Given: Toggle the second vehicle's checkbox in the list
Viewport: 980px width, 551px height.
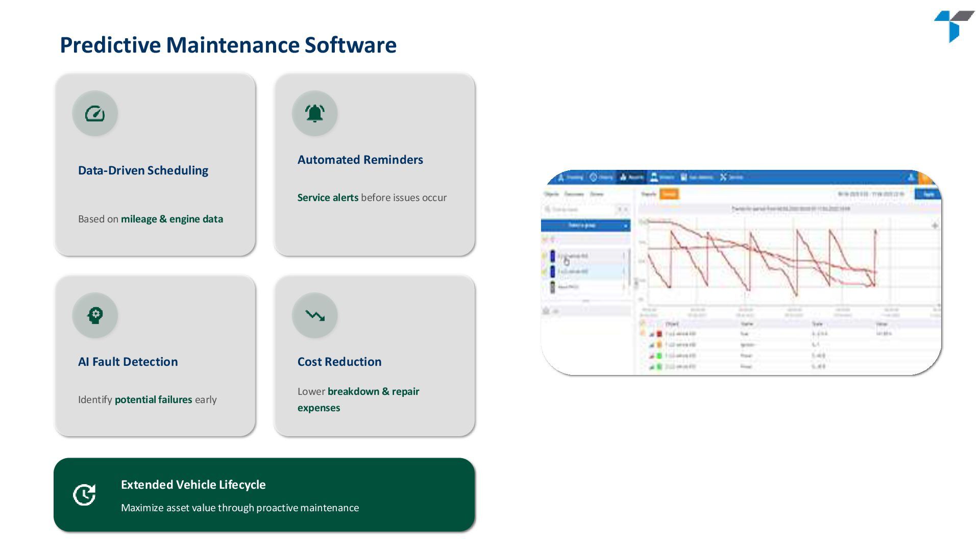Looking at the screenshot, I should [544, 271].
